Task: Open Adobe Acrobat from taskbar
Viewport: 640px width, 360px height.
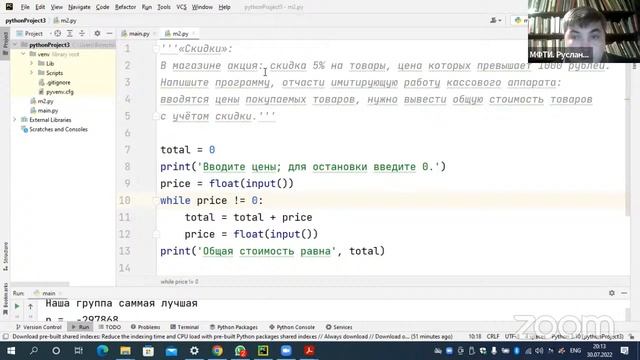Action: pos(309,351)
